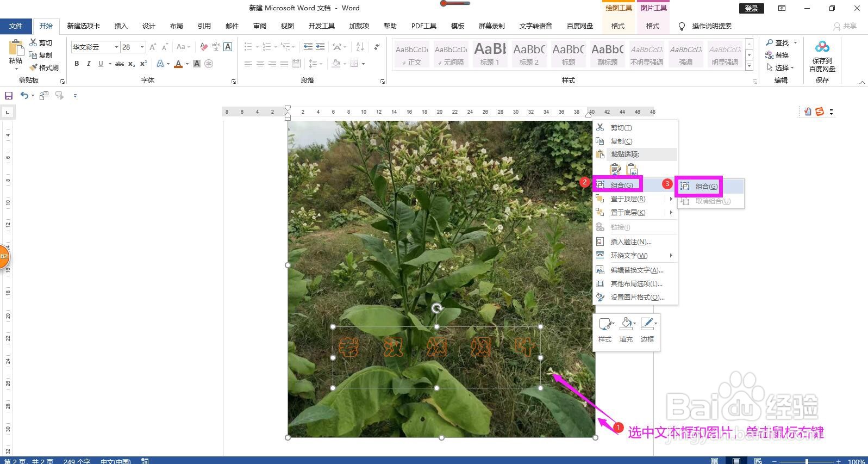Screen dimensions: 868x464
Task: Click ribbon display options icon in title bar
Action: pos(782,8)
